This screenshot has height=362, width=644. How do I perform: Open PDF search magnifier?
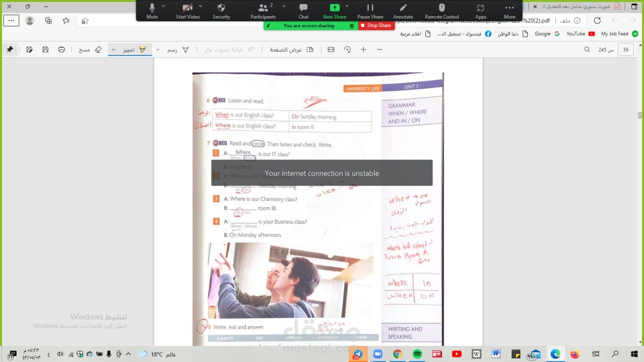587,50
